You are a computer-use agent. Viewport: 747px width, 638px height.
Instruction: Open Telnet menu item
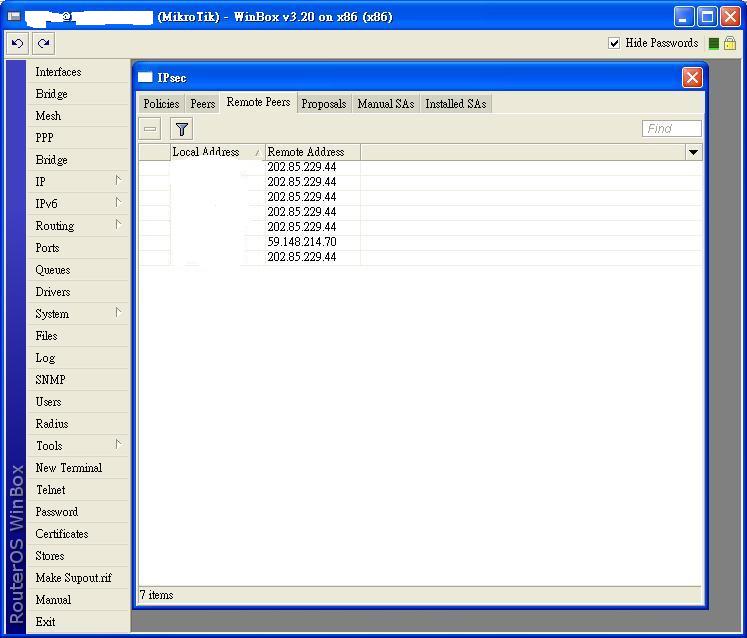pos(78,490)
